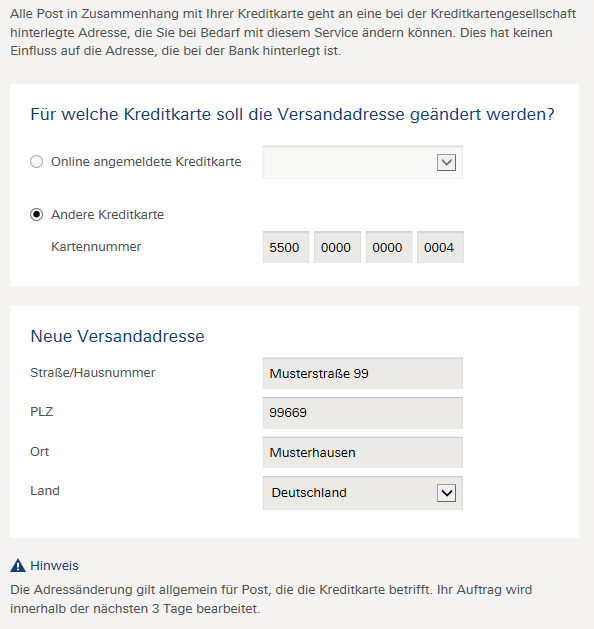594x629 pixels.
Task: Click the PLZ field containing 99669
Action: (x=363, y=413)
